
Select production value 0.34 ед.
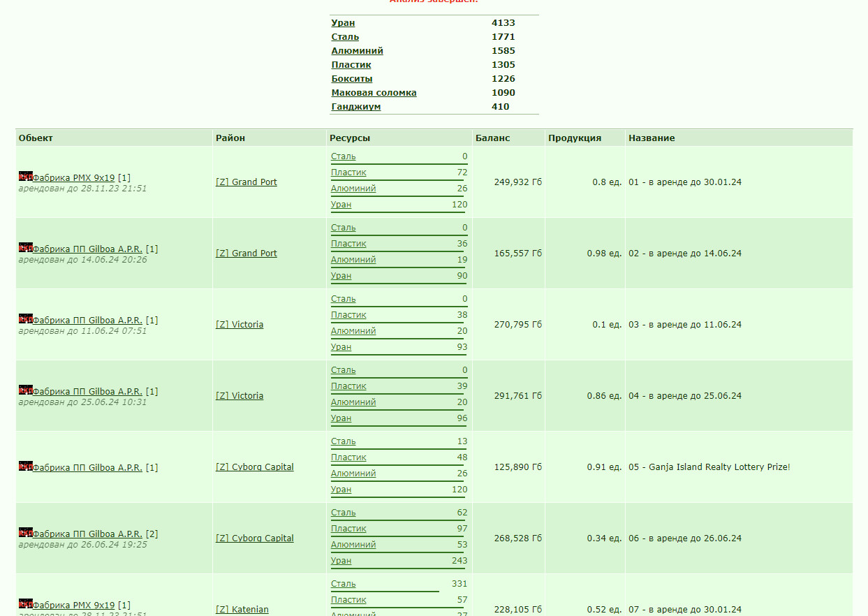605,538
